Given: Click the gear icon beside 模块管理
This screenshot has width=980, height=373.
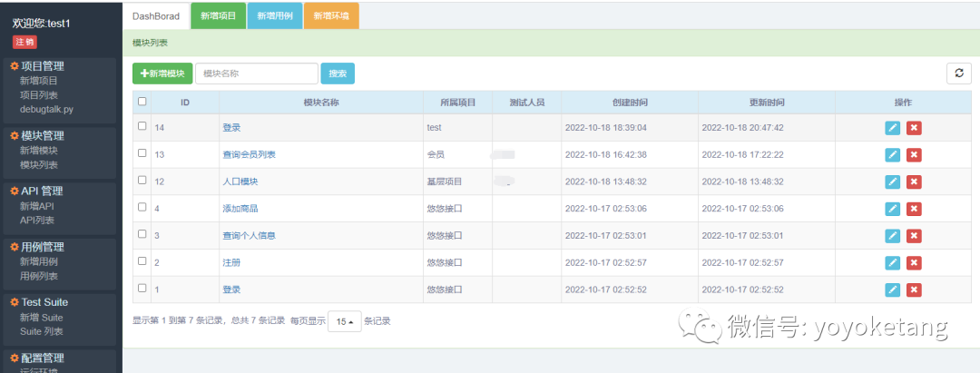Looking at the screenshot, I should coord(15,135).
